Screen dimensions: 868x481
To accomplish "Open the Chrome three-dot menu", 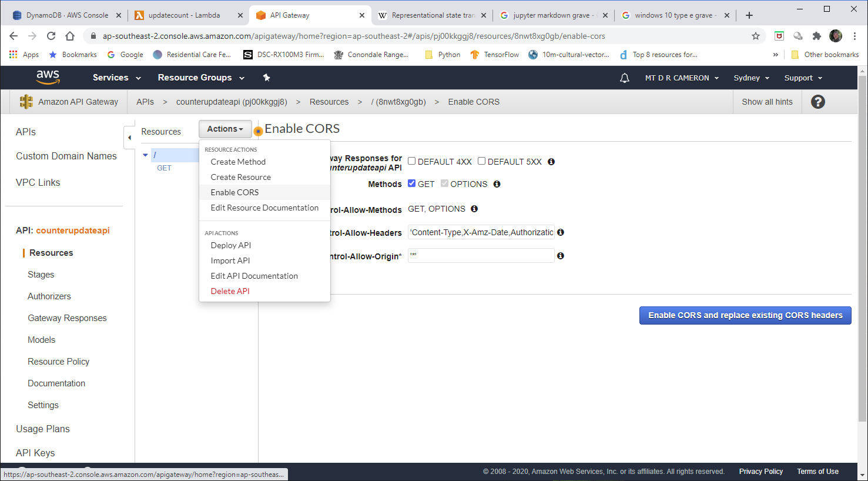I will point(854,36).
